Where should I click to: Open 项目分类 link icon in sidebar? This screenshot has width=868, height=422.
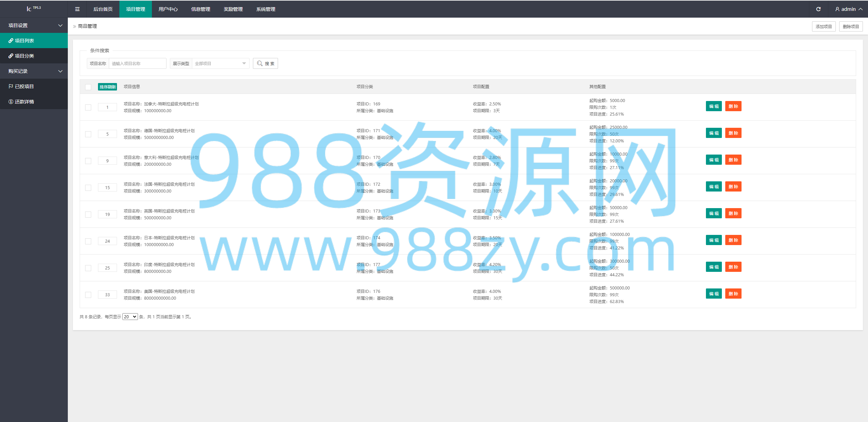tap(11, 56)
